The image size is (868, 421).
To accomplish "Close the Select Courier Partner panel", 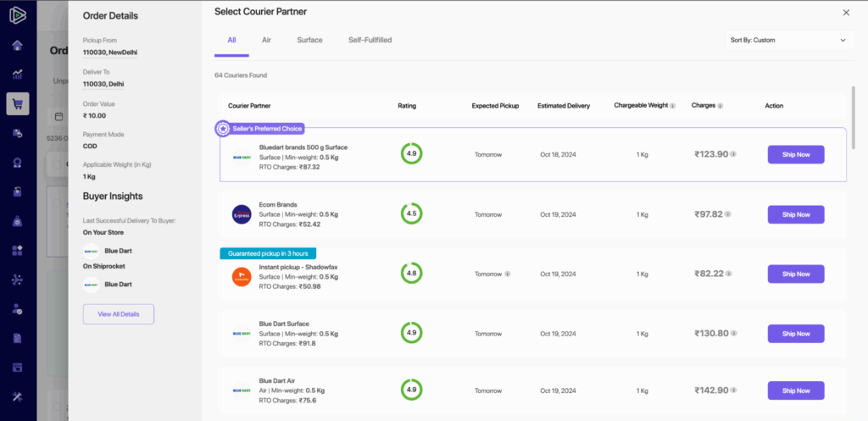I will 845,12.
